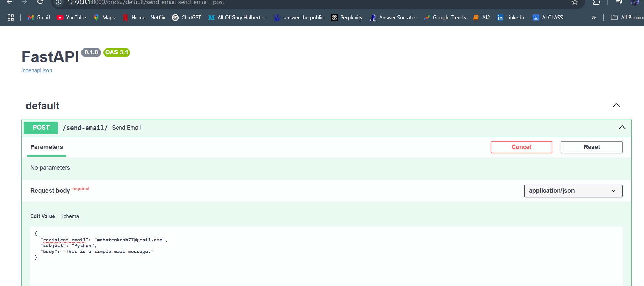Open the extensions puzzle icon
The width and height of the screenshot is (644, 286).
[597, 2]
